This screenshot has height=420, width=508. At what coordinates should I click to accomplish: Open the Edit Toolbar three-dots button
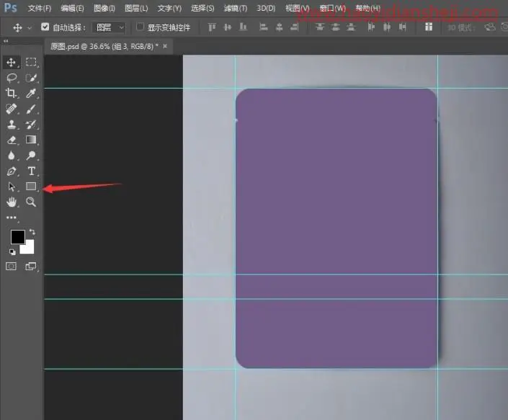[x=12, y=218]
